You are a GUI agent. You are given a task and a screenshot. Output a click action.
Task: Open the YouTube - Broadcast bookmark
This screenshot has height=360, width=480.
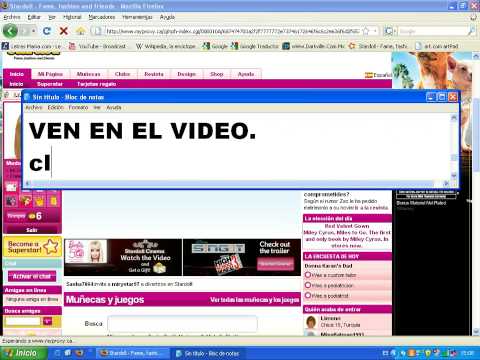98,46
